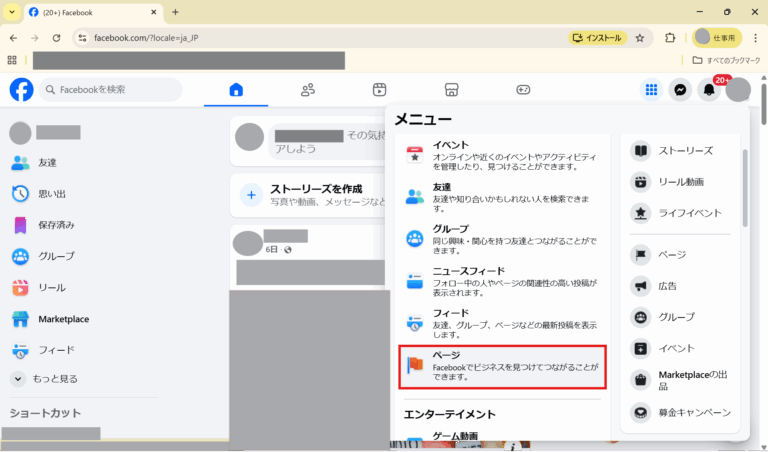
Task: Open browser extensions puzzle icon
Action: point(670,38)
